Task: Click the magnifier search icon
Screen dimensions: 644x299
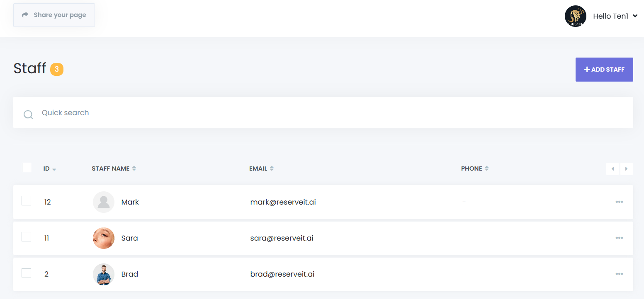Action: pos(28,115)
